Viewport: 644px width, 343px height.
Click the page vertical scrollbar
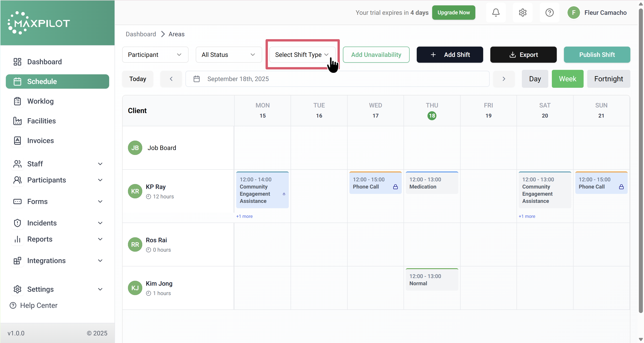(x=640, y=160)
